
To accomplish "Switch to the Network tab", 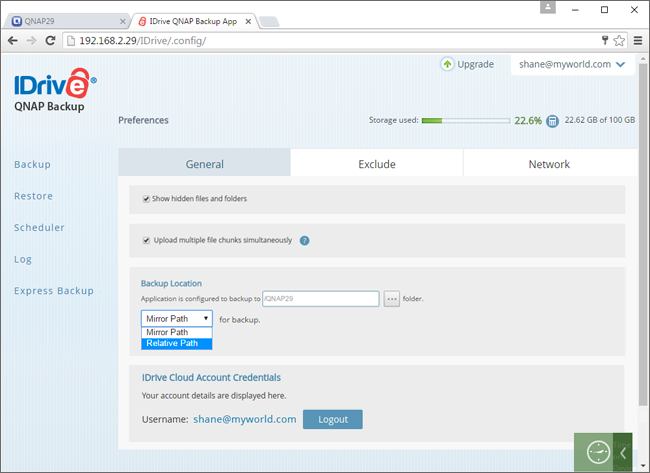I will coord(549,164).
